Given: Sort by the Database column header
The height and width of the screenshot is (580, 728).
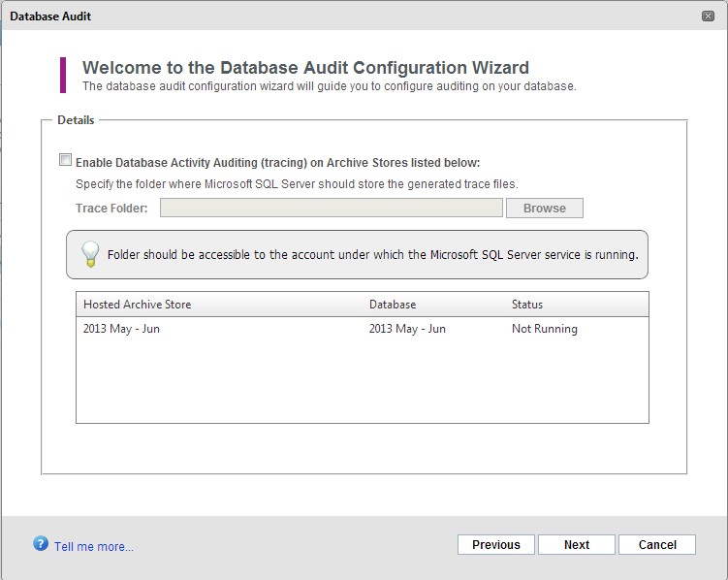Looking at the screenshot, I should [393, 305].
